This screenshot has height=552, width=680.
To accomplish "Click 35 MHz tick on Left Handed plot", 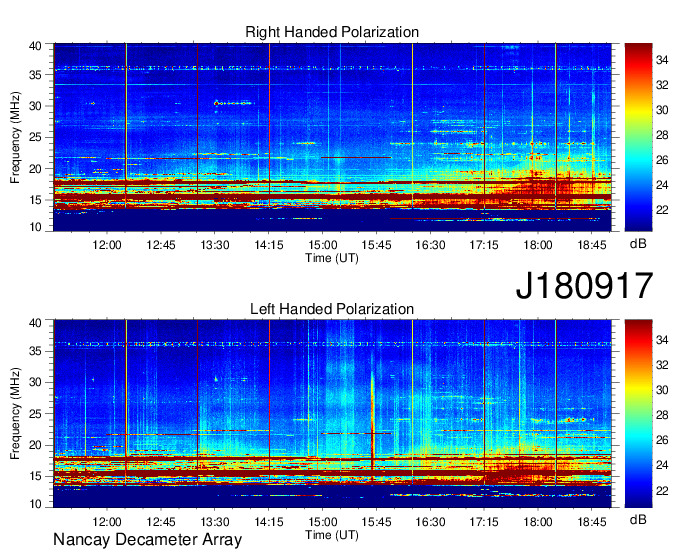I will point(36,351).
